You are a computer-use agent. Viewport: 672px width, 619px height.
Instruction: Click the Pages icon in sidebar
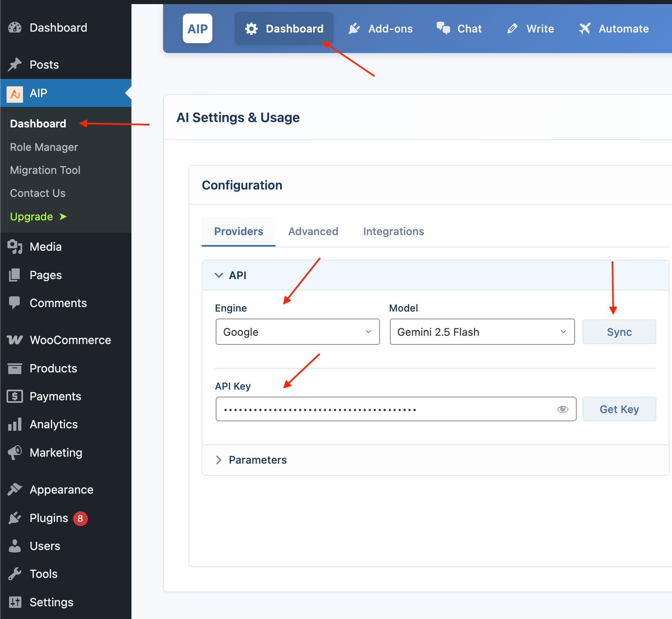coord(15,275)
